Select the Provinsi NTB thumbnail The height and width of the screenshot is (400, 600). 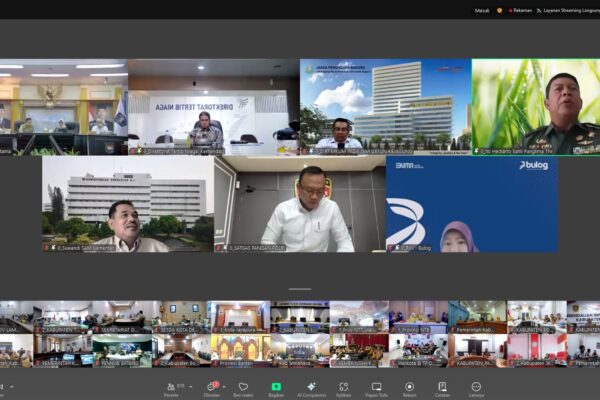click(x=419, y=317)
